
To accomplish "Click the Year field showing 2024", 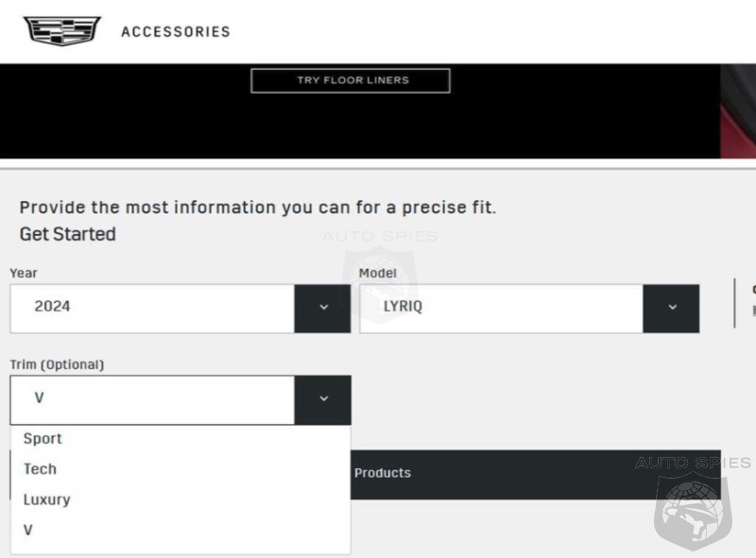I will tap(152, 309).
